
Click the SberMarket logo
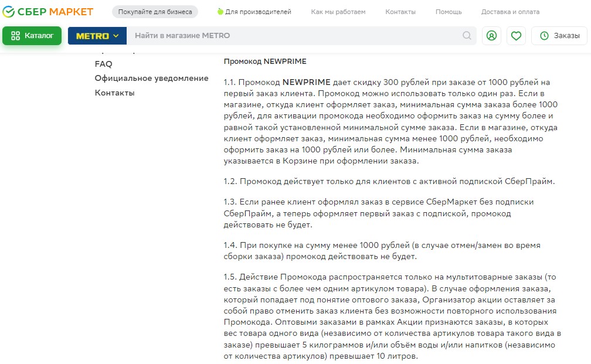[48, 12]
